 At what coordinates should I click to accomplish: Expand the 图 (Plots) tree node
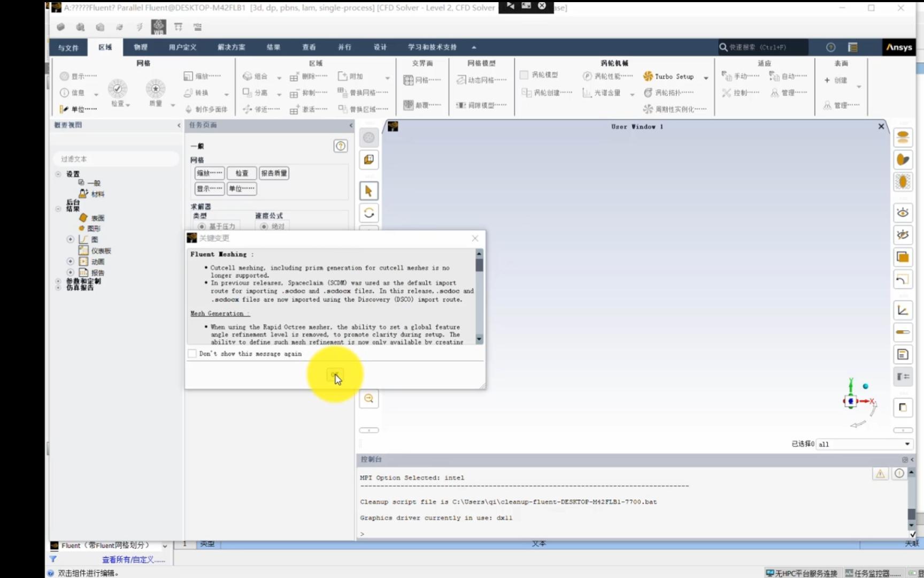[x=70, y=239]
